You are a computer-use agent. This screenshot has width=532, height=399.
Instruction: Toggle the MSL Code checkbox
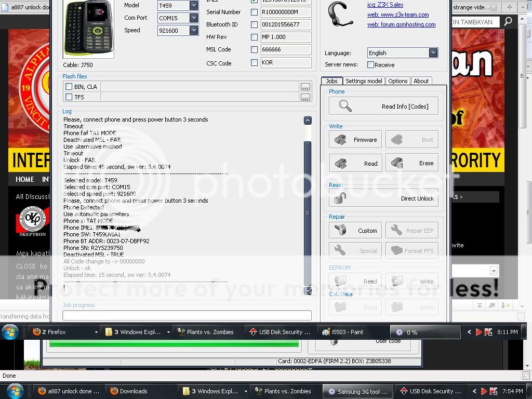(x=254, y=49)
